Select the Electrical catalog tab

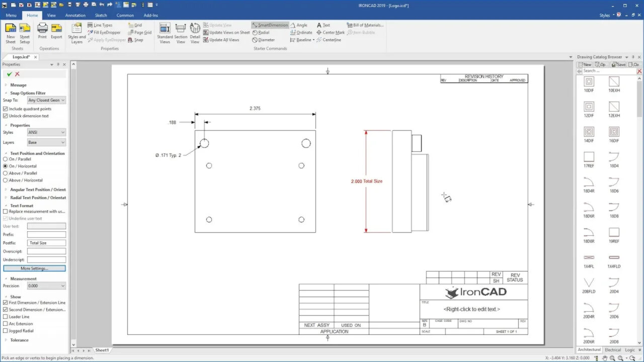point(613,349)
